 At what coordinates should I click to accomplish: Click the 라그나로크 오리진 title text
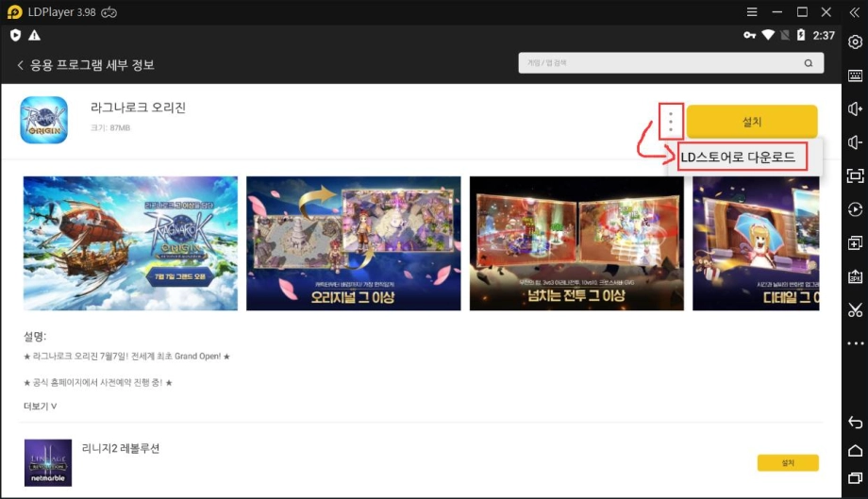[139, 108]
